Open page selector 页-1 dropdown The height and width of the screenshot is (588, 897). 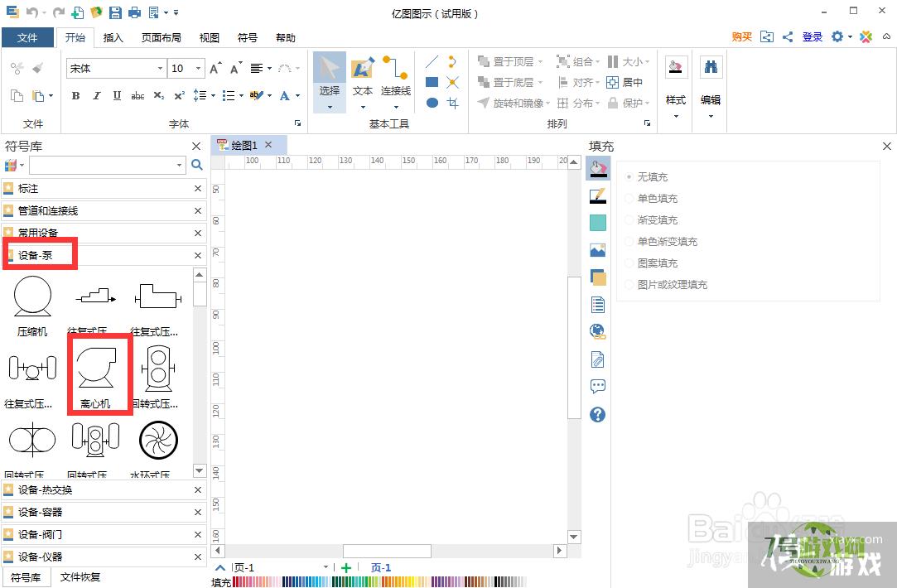coord(326,567)
